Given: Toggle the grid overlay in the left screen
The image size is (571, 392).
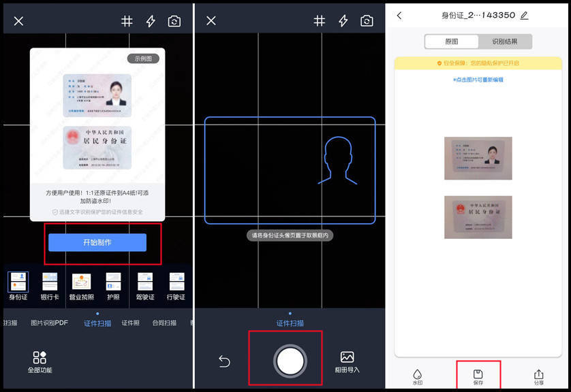Looking at the screenshot, I should (127, 21).
